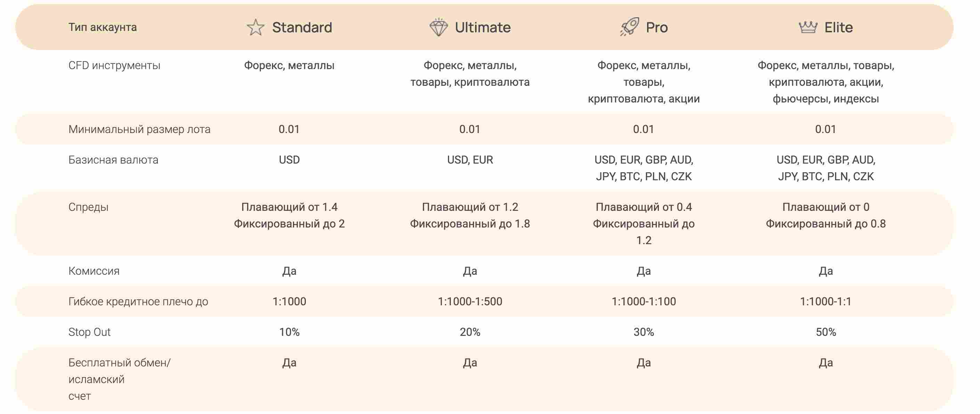Click the Elite spread "Плавающий от 0"

(x=826, y=207)
